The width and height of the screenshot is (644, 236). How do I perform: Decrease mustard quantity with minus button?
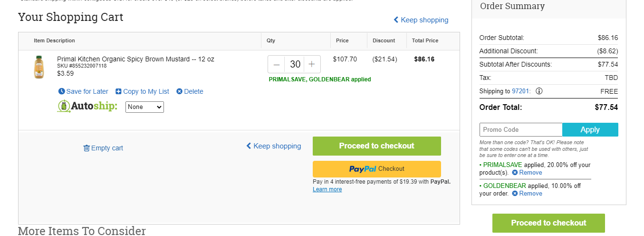277,64
